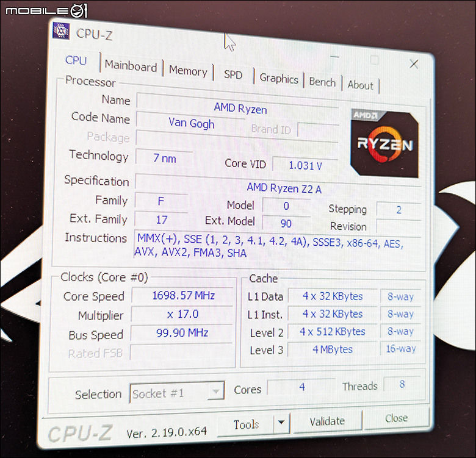Click the Cores value 4
Image resolution: width=476 pixels, height=458 pixels.
301,387
